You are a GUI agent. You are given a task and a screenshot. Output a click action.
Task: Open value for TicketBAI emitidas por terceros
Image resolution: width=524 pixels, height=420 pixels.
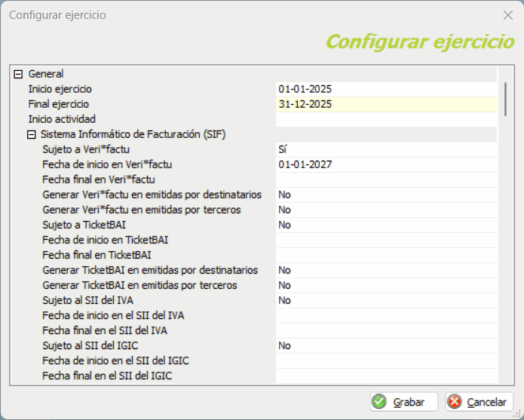(386, 285)
